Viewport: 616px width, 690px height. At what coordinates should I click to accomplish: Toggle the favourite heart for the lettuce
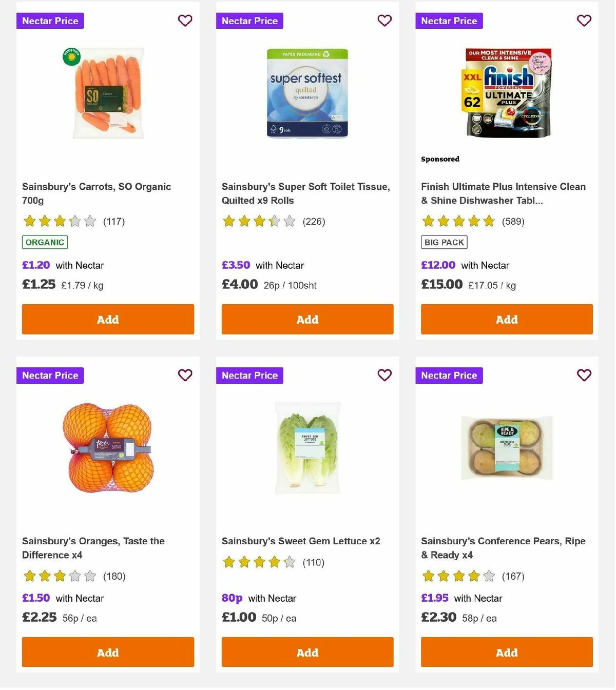[384, 375]
